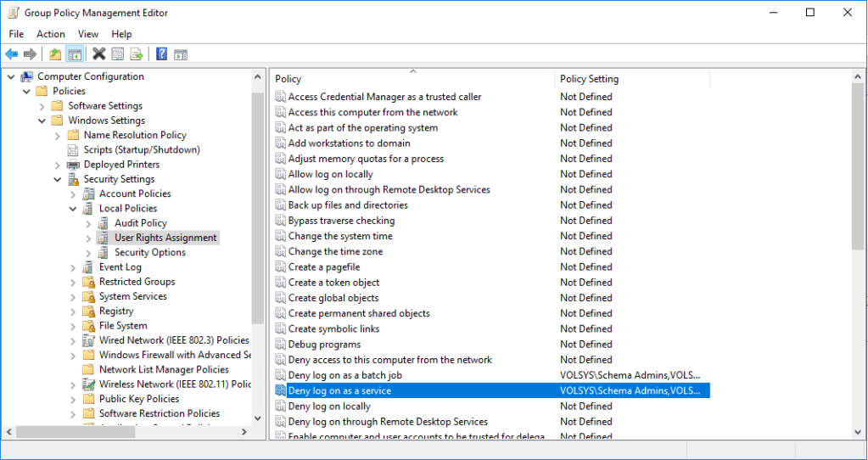Open the Action menu
This screenshot has height=460, width=868.
(x=50, y=34)
